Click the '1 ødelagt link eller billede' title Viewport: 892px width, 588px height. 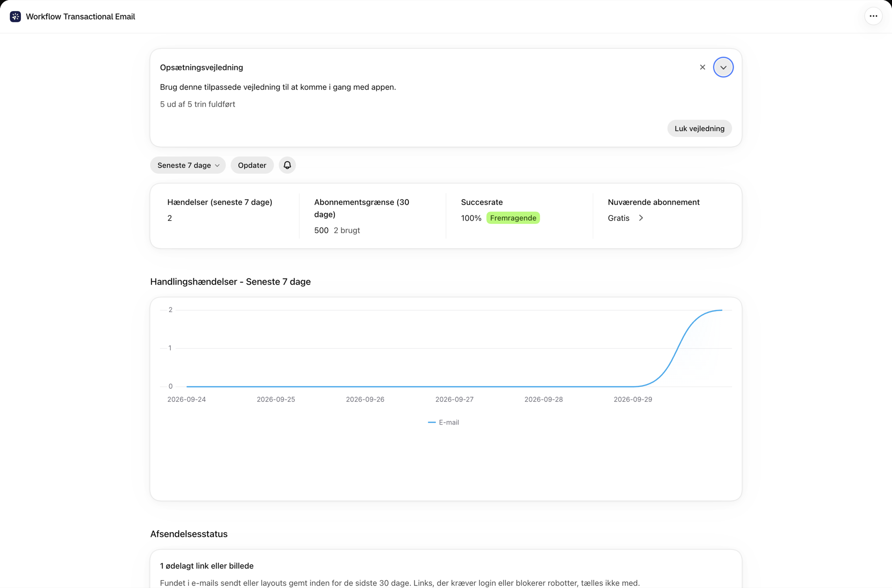(207, 566)
